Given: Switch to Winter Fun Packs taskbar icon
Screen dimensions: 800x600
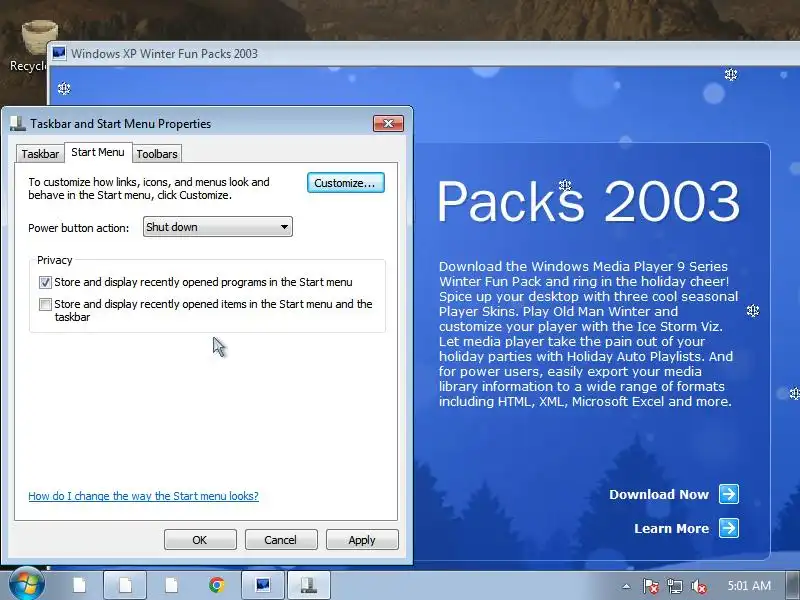Looking at the screenshot, I should (x=262, y=585).
